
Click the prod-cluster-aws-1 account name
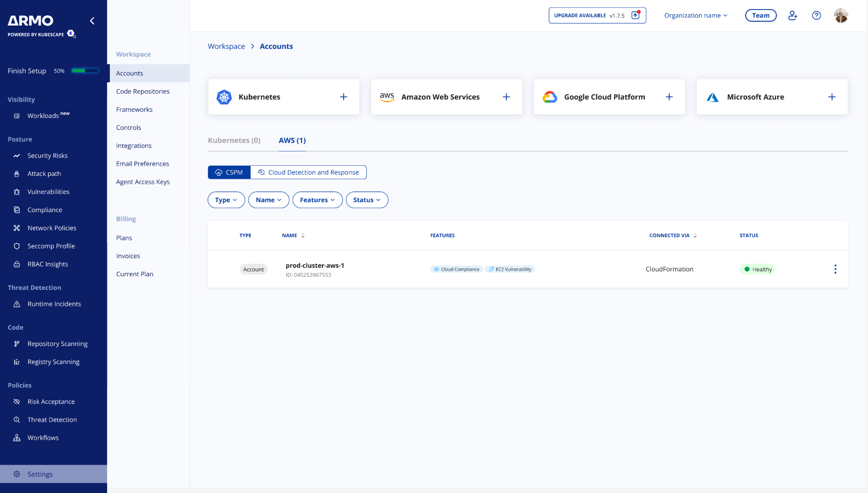pyautogui.click(x=315, y=266)
